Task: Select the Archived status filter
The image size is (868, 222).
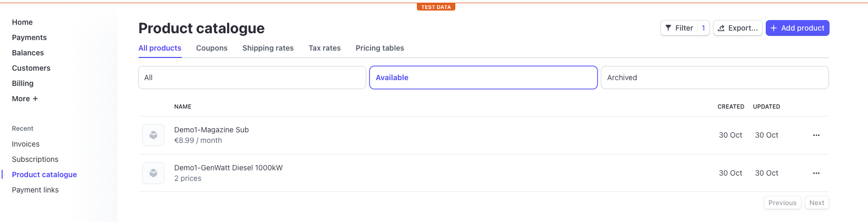Action: [714, 78]
